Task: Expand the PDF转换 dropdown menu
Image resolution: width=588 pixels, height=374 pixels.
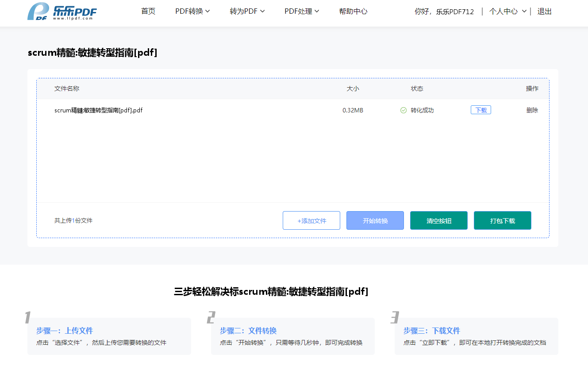Action: 192,12
